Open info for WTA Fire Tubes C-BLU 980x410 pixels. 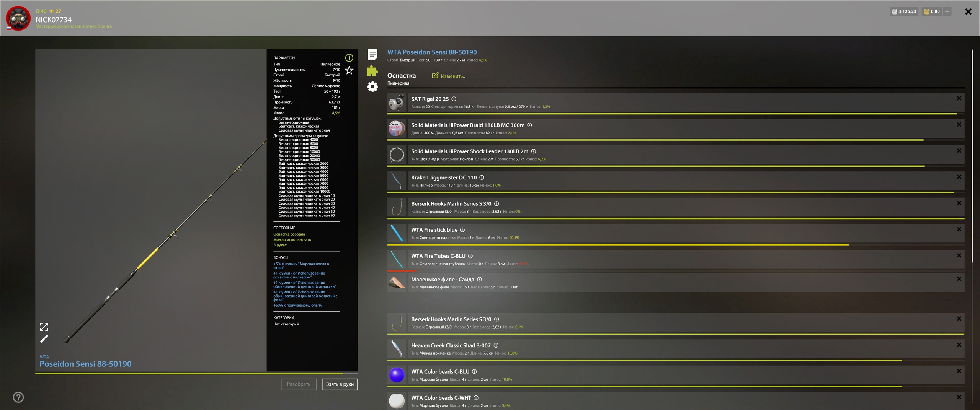click(x=470, y=256)
